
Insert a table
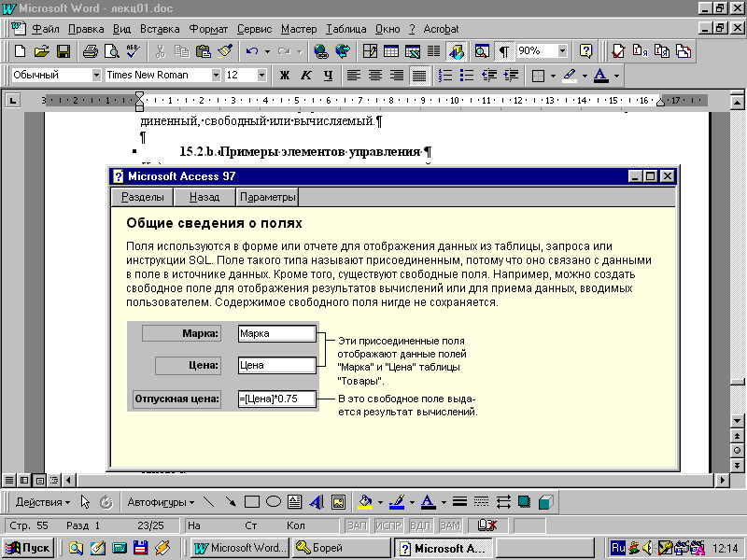pos(391,51)
